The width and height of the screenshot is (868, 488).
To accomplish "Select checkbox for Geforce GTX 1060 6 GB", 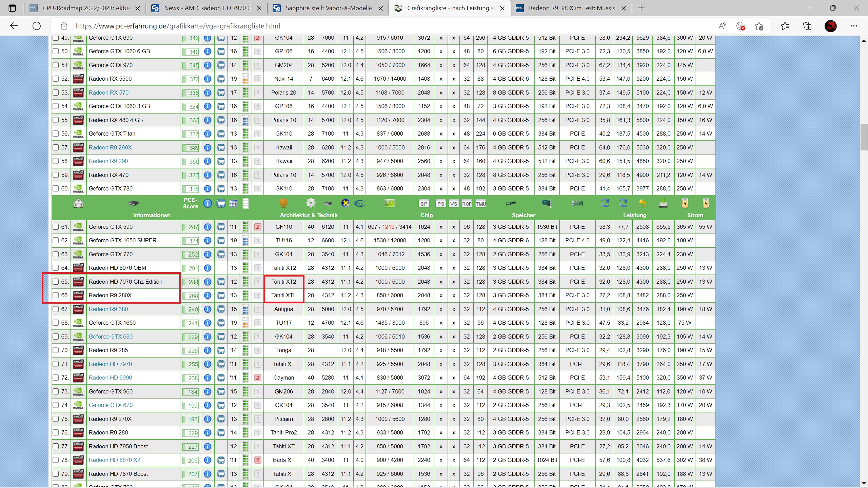I will pos(56,52).
